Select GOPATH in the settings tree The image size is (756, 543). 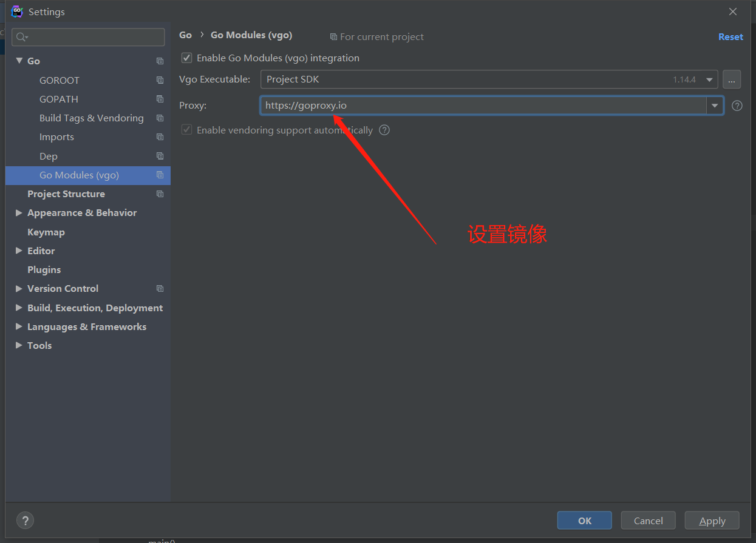(59, 99)
